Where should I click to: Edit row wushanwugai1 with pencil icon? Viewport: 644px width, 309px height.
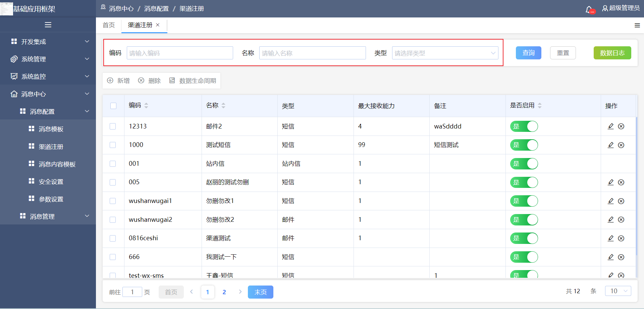611,201
